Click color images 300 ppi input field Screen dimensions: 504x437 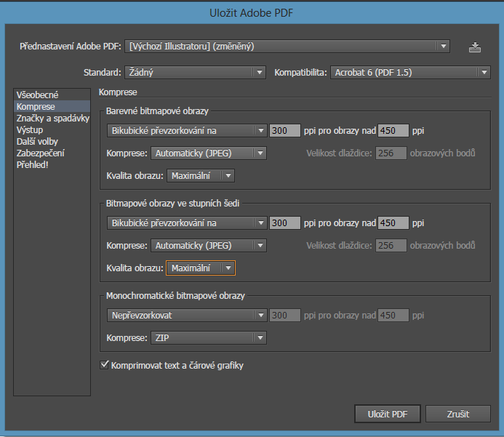point(284,131)
